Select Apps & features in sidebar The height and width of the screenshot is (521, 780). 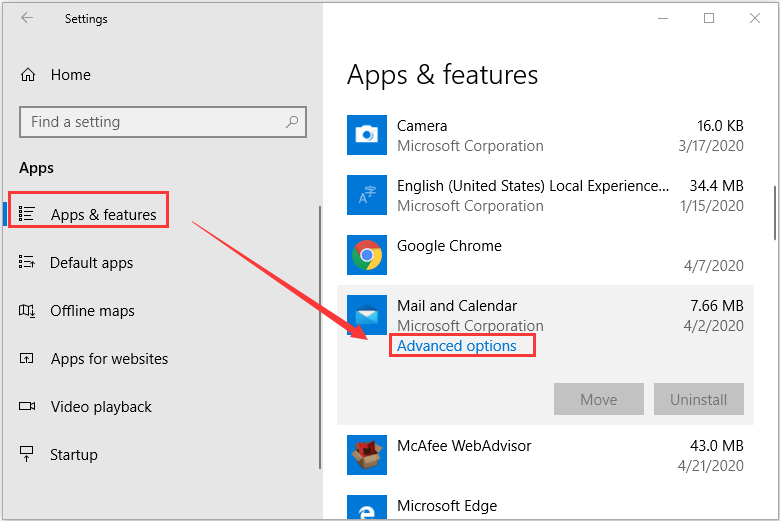point(103,214)
